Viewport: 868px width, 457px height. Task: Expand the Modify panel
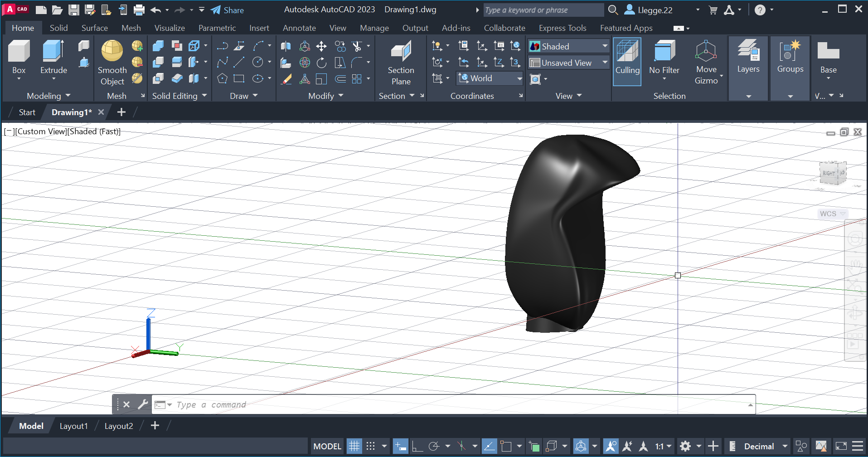click(x=326, y=96)
